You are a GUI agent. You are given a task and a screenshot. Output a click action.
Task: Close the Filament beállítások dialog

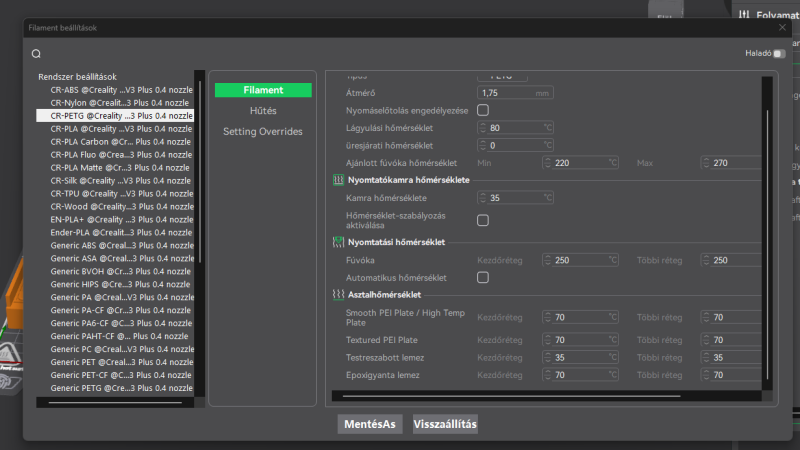click(x=782, y=28)
